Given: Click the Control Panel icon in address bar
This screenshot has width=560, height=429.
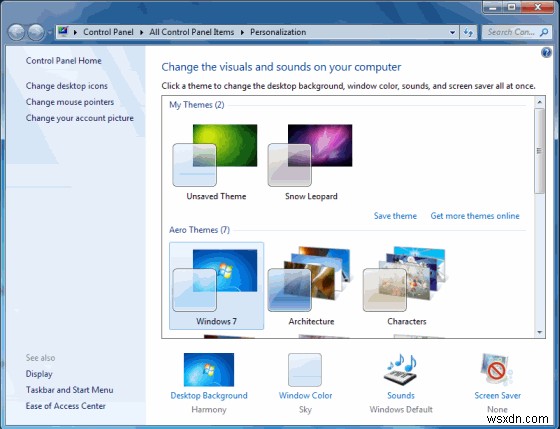Looking at the screenshot, I should point(63,32).
